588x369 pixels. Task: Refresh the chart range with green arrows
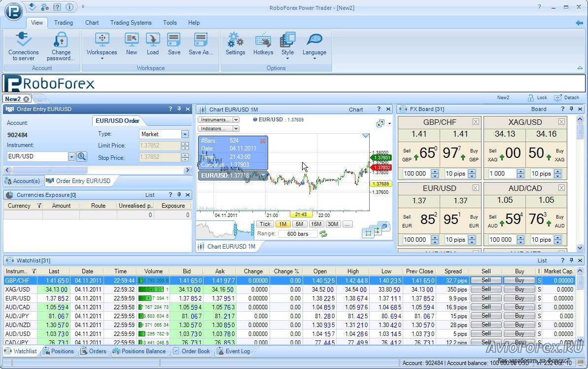(x=323, y=233)
